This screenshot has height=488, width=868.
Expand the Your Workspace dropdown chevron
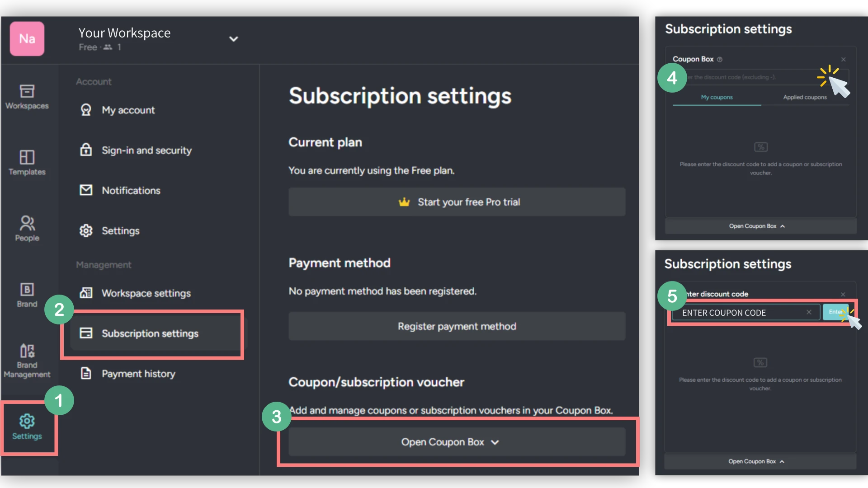pos(233,39)
